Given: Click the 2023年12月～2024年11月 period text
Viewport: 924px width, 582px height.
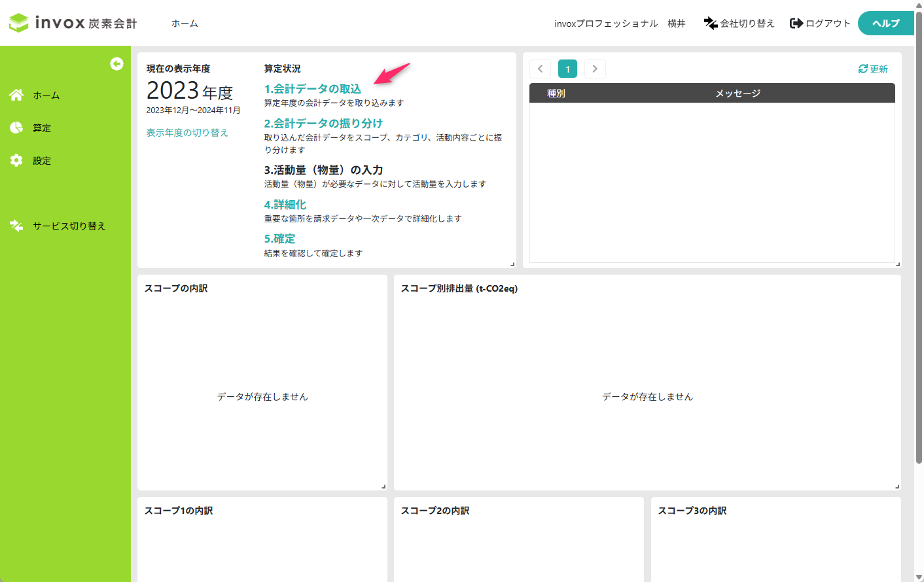Looking at the screenshot, I should [x=193, y=111].
